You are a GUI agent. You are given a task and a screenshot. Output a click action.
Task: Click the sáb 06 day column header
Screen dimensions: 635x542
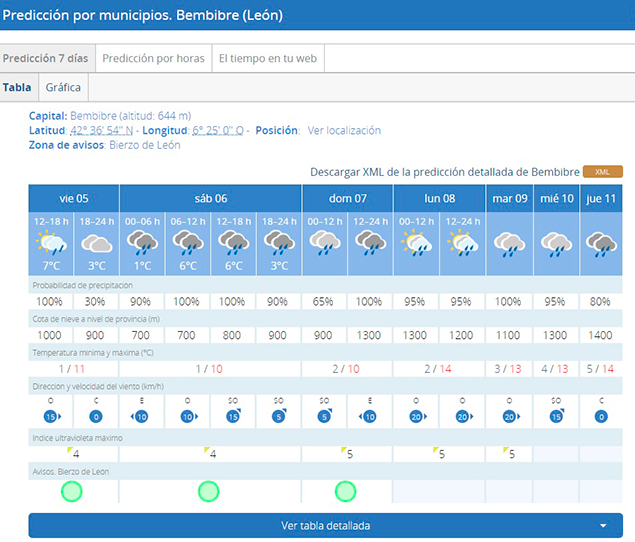pyautogui.click(x=208, y=198)
